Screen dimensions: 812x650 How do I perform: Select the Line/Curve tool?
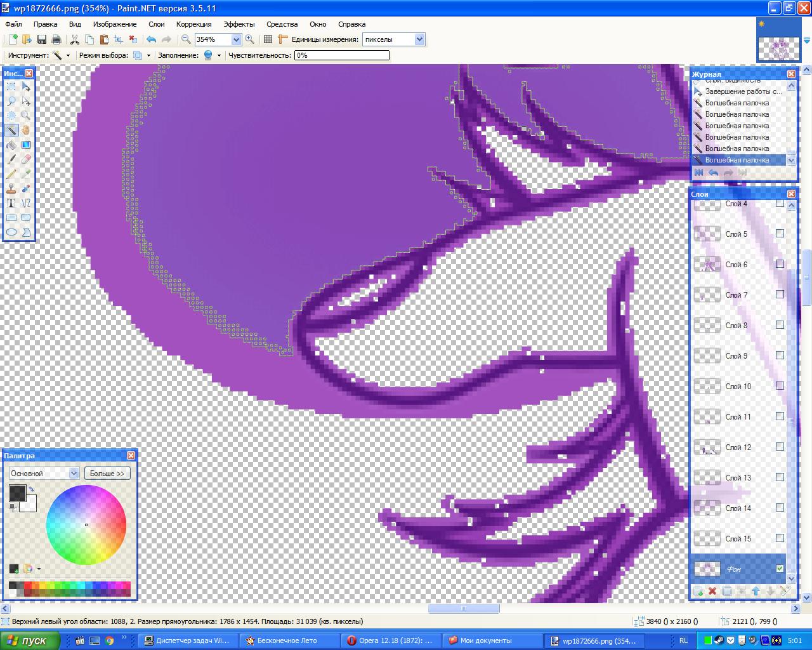coord(26,204)
